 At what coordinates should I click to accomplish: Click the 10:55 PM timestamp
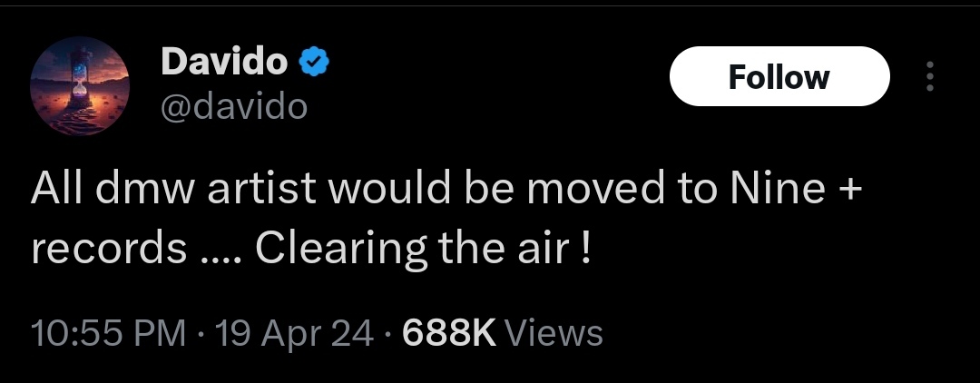[109, 333]
